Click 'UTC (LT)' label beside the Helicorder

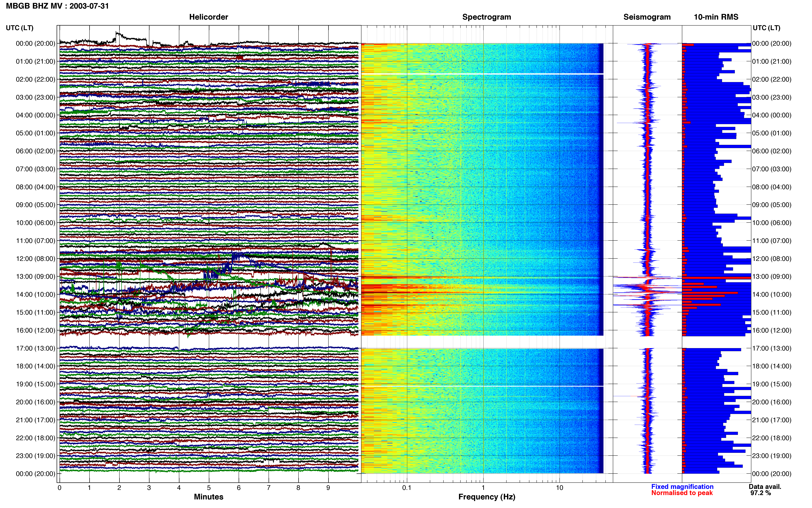[x=19, y=28]
